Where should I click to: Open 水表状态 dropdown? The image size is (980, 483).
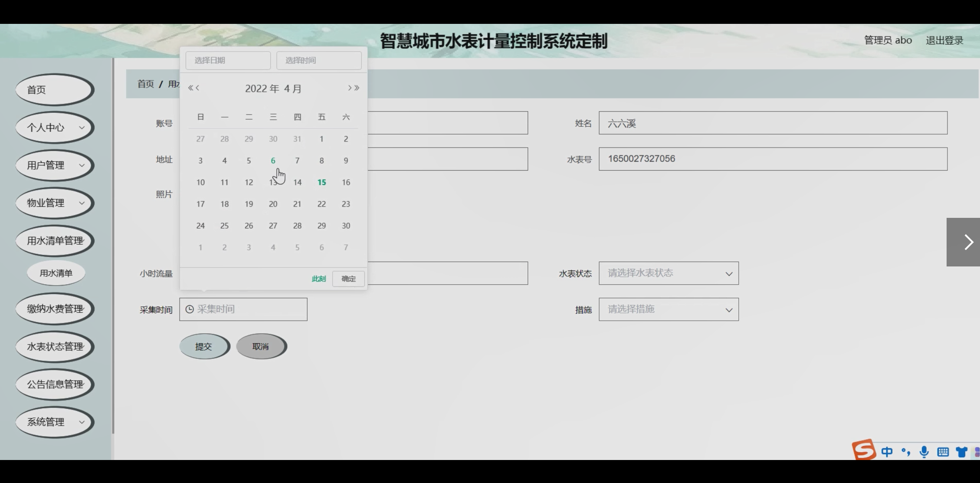[669, 273]
